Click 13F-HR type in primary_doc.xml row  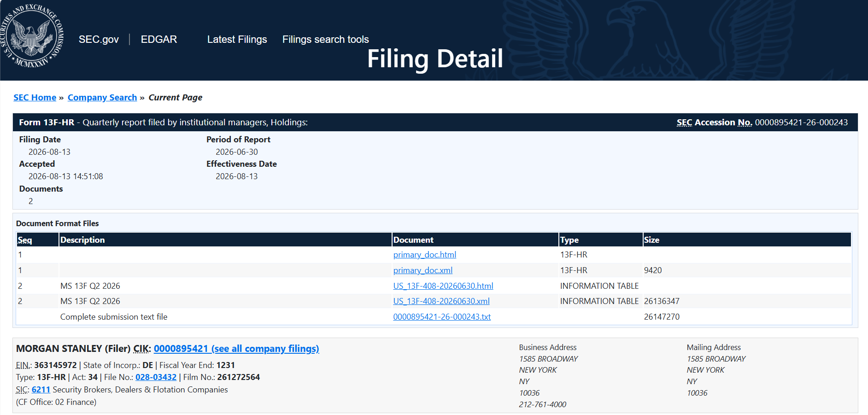coord(574,270)
